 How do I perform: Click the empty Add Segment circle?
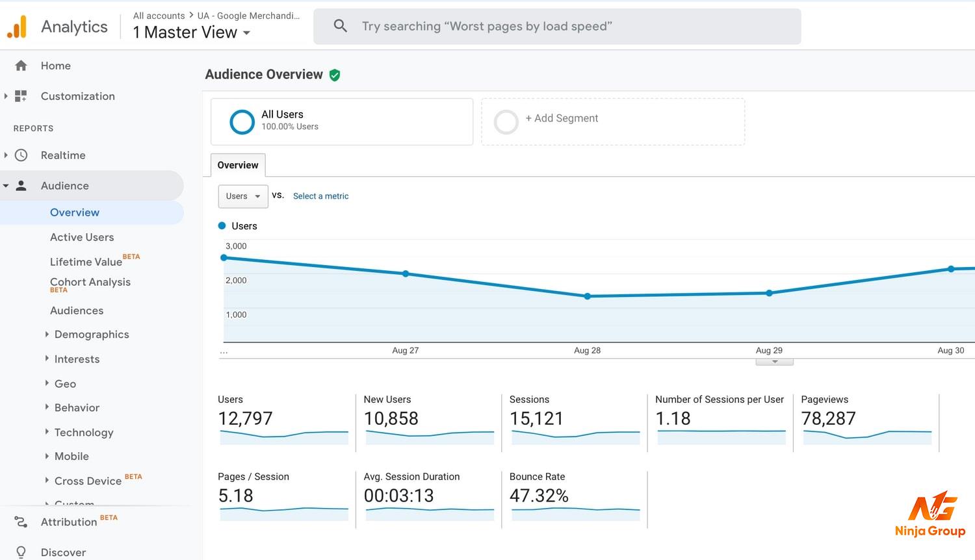tap(506, 121)
